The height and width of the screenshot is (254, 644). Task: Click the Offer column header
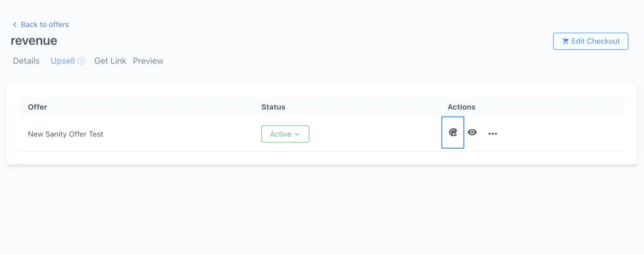coord(38,107)
